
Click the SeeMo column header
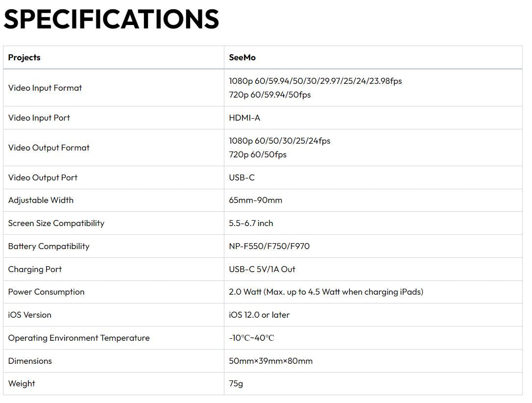click(x=242, y=57)
